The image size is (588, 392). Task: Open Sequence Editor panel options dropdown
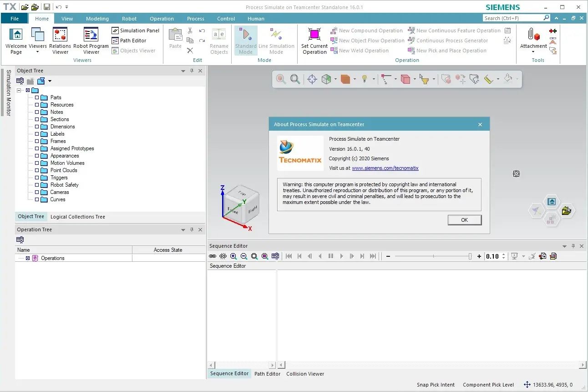(x=565, y=246)
